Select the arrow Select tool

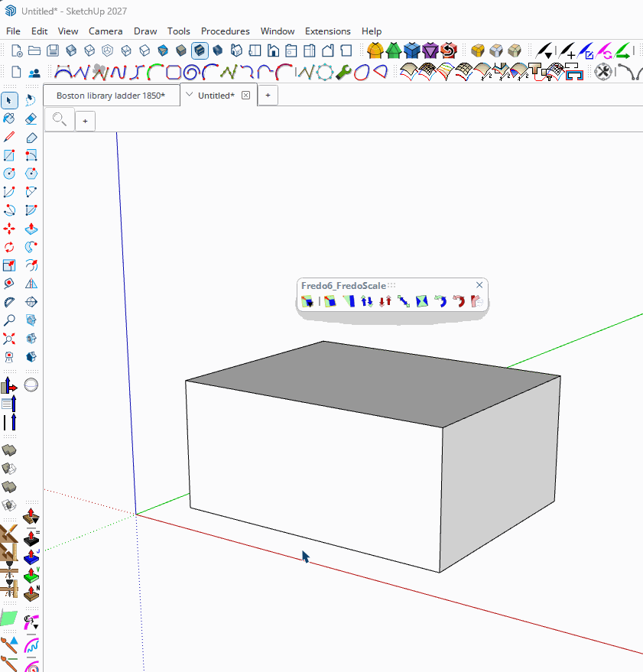coord(9,100)
